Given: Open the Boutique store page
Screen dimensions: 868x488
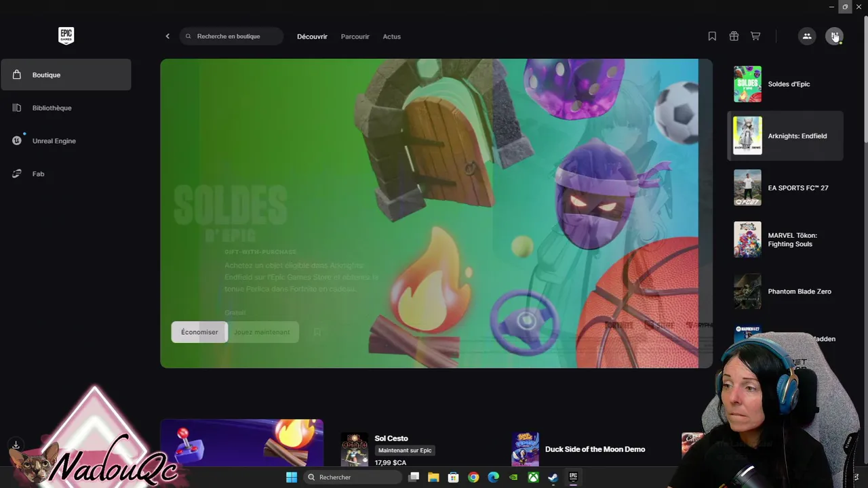Looking at the screenshot, I should coord(66,75).
